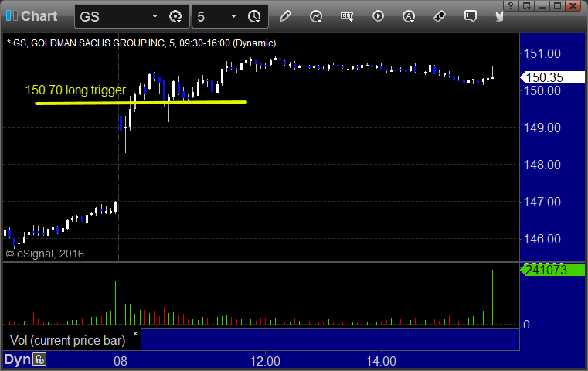Screen dimensions: 588x371
Task: Open the time template clock icon
Action: (254, 16)
